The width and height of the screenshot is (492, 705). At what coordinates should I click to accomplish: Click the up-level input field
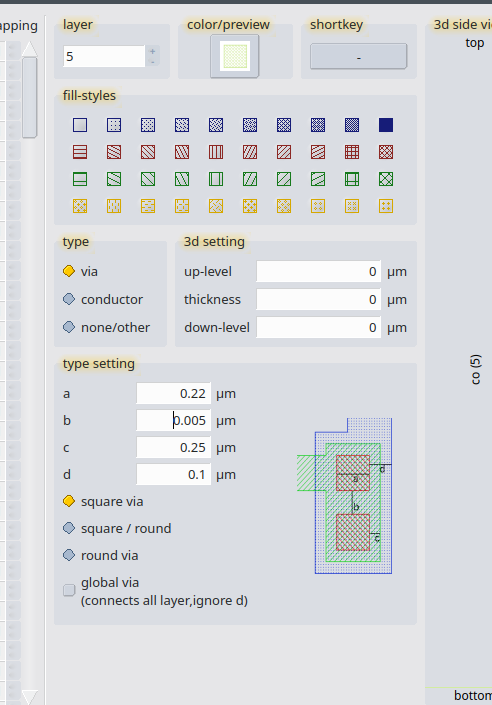tap(318, 272)
